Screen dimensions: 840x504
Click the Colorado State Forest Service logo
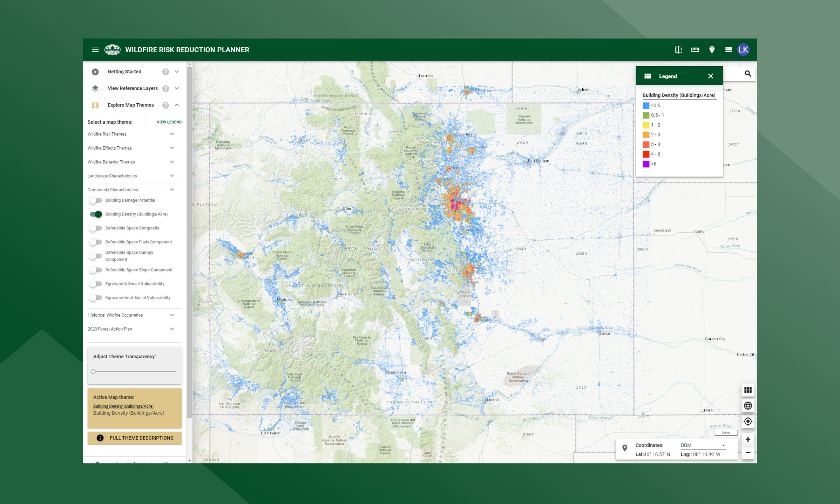point(113,50)
